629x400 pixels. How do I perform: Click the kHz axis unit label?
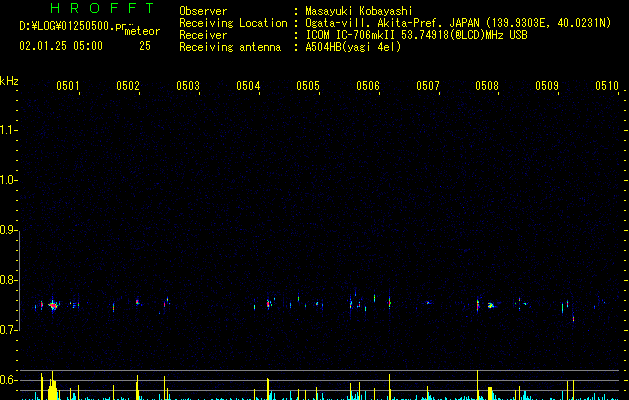pos(9,81)
